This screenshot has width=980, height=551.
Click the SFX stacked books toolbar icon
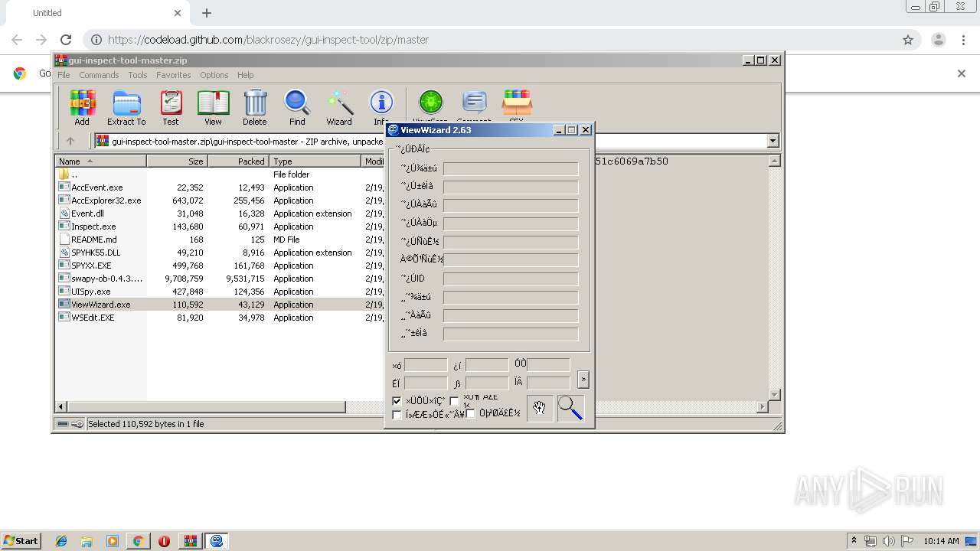point(517,104)
